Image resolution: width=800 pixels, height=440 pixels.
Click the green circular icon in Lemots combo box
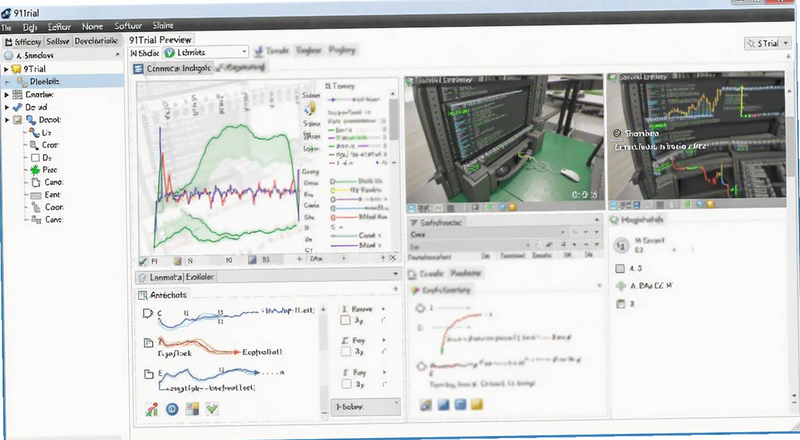click(x=169, y=53)
